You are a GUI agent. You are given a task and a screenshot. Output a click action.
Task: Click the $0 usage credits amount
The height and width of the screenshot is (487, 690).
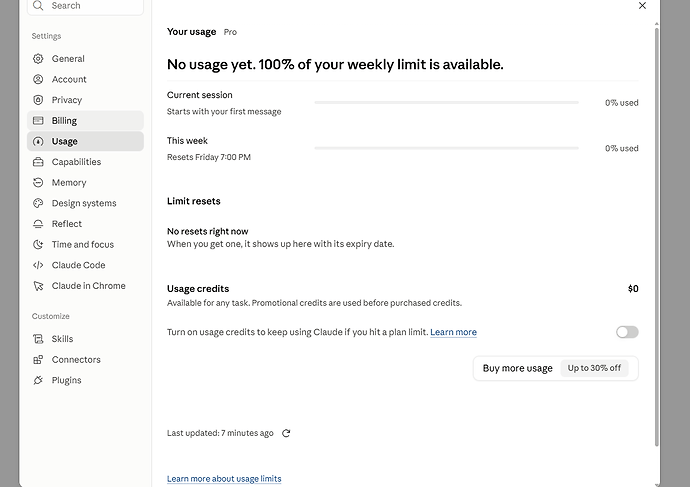(x=633, y=289)
